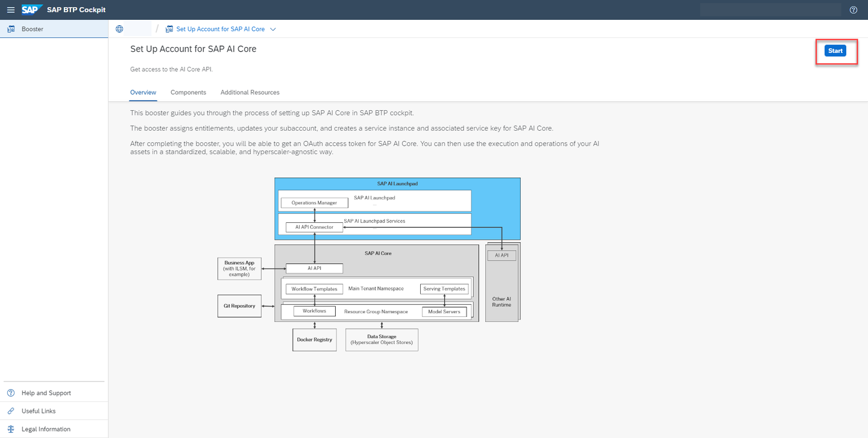The height and width of the screenshot is (438, 868).
Task: Click the 'Business App' box in the diagram
Action: click(x=239, y=269)
